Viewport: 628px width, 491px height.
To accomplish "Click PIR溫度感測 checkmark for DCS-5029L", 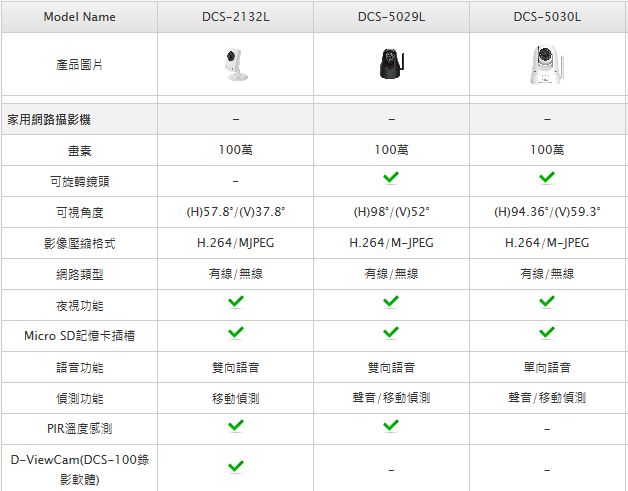I will [x=391, y=425].
